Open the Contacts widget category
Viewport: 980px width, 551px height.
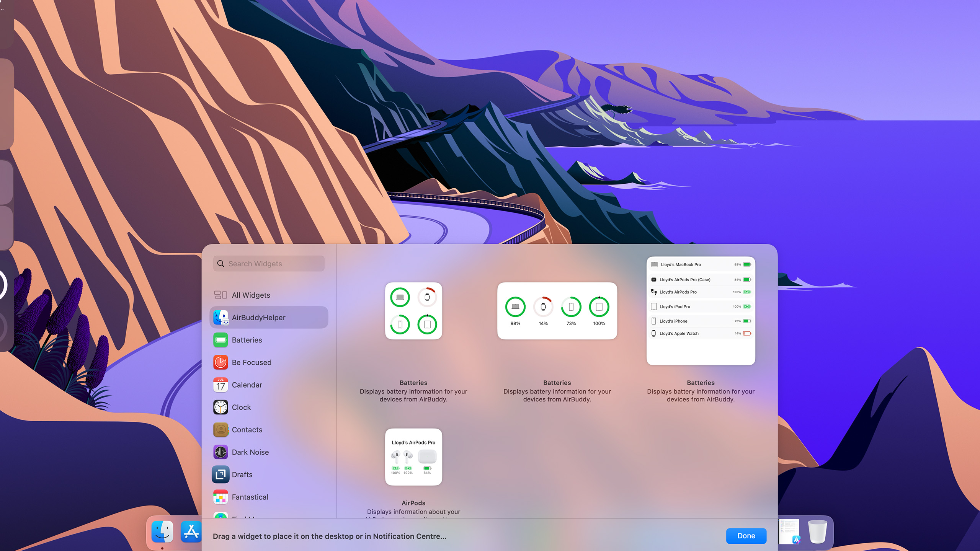(x=269, y=430)
